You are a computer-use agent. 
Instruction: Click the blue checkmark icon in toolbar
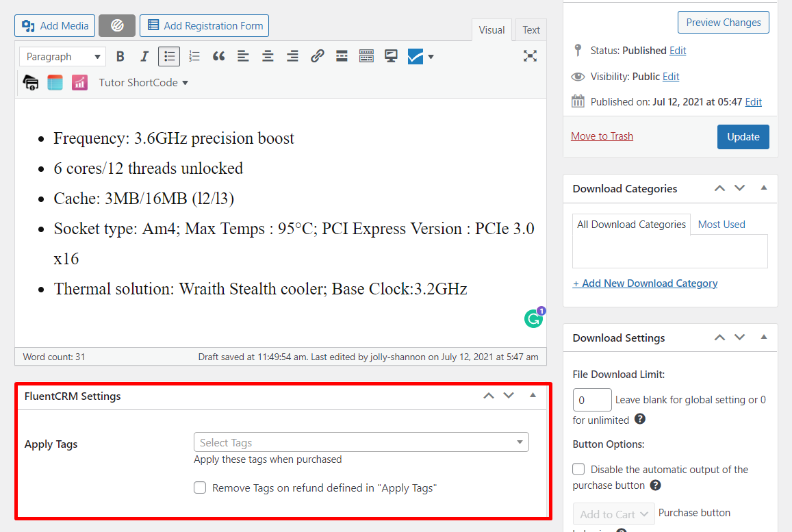pos(416,57)
